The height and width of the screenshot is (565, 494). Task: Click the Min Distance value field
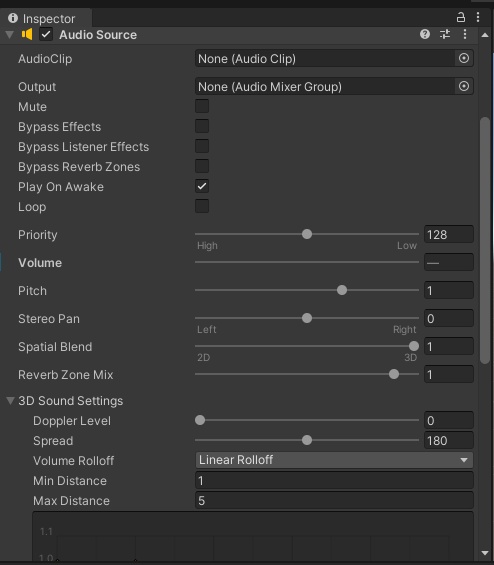click(334, 480)
